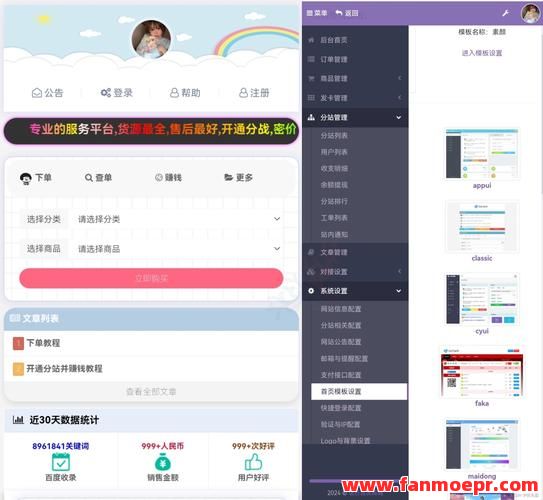Open the 请选择商品 product dropdown

(177, 249)
